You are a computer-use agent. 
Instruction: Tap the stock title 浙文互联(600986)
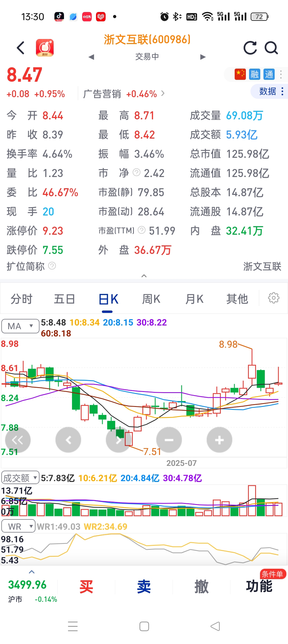tap(147, 40)
